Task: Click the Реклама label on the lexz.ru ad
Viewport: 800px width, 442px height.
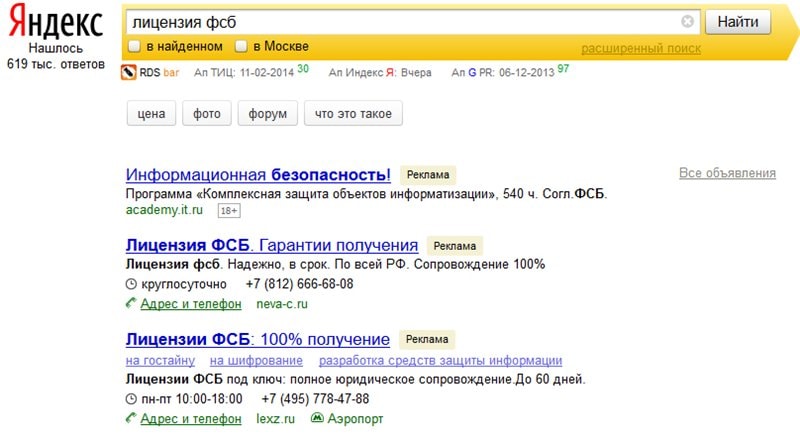Action: [427, 339]
